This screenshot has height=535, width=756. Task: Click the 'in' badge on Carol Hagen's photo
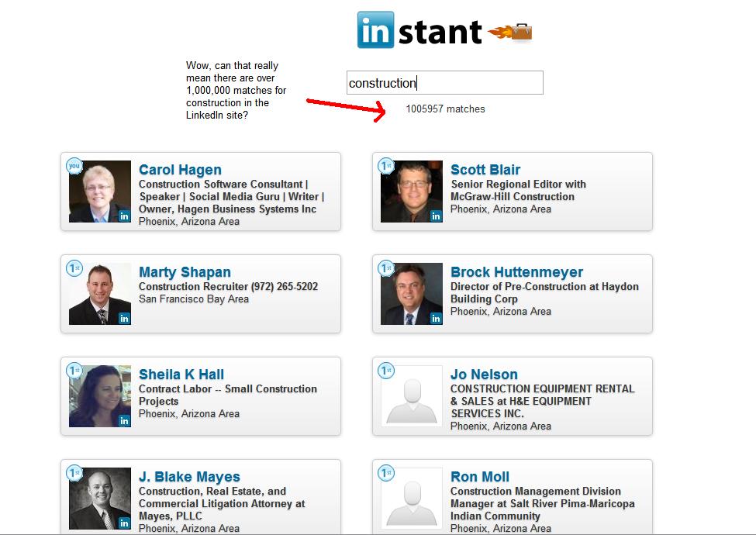coord(124,216)
